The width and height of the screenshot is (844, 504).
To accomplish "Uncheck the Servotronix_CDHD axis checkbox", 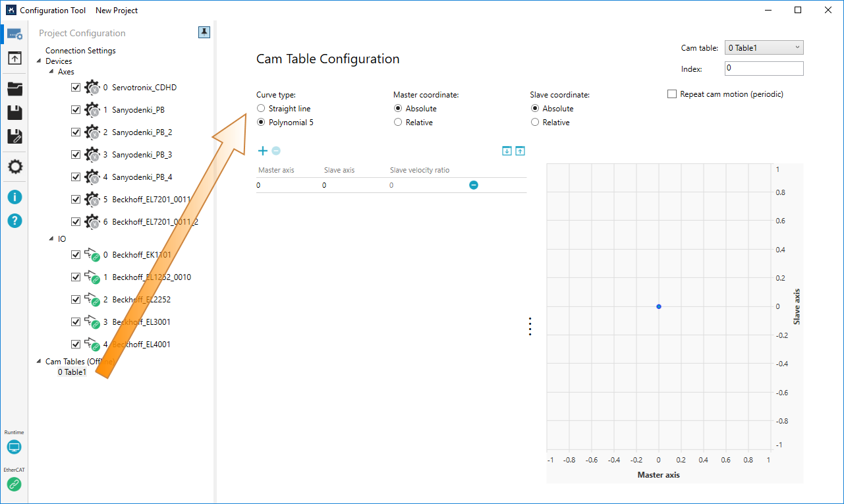I will [x=76, y=88].
